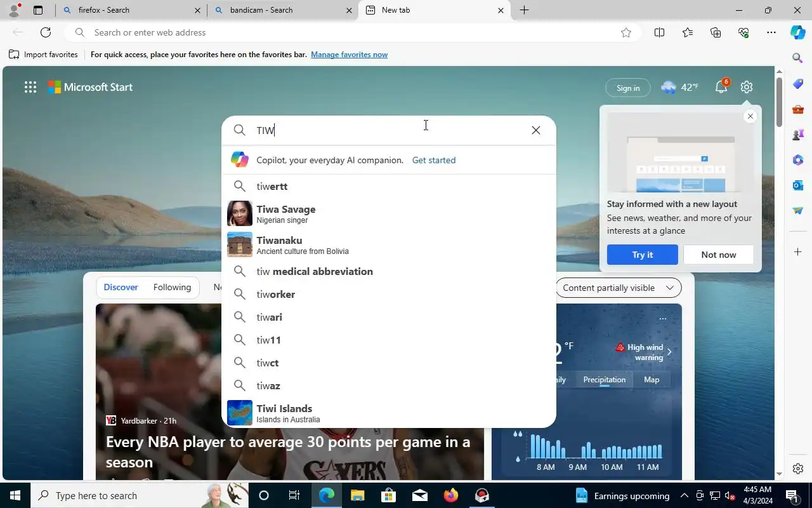Viewport: 812px width, 508px height.
Task: Toggle split screen view
Action: 659,32
